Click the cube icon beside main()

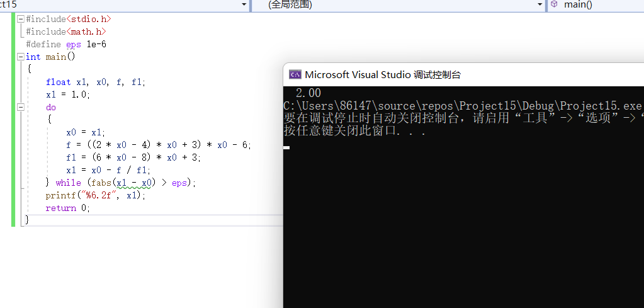555,4
